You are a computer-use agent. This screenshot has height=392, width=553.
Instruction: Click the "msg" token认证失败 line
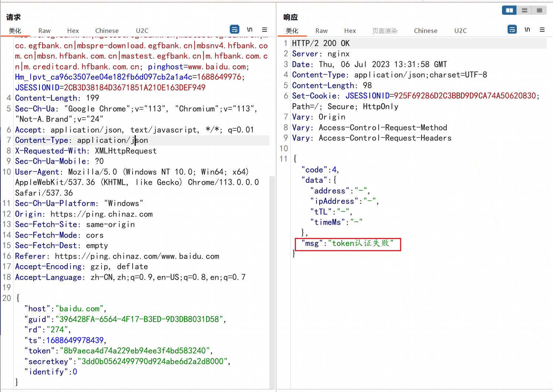[347, 243]
